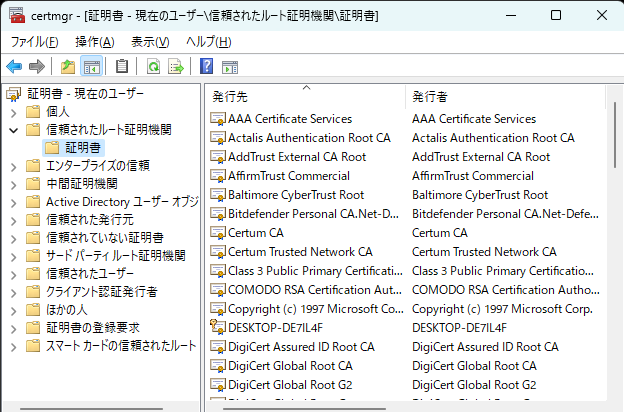Expand スマート カードの信頼されたルート node
This screenshot has width=624, height=412.
pos(14,347)
